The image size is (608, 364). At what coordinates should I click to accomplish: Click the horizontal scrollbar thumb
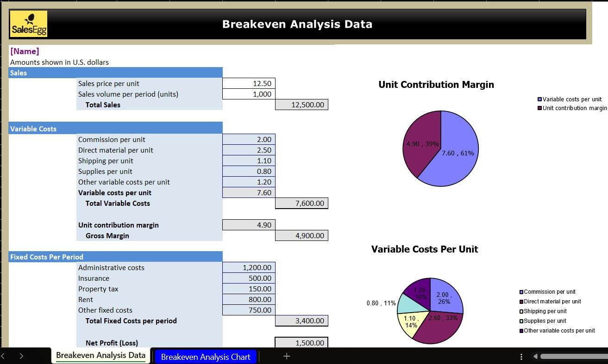(x=574, y=357)
